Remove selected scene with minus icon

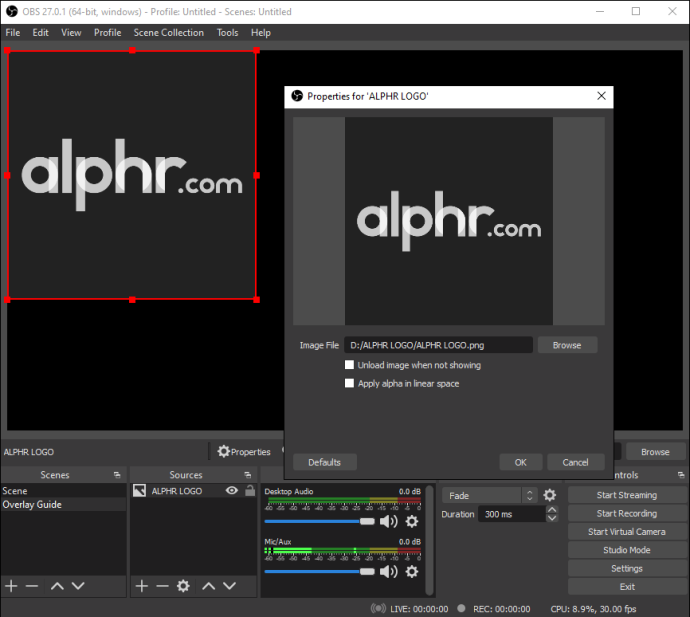click(32, 586)
